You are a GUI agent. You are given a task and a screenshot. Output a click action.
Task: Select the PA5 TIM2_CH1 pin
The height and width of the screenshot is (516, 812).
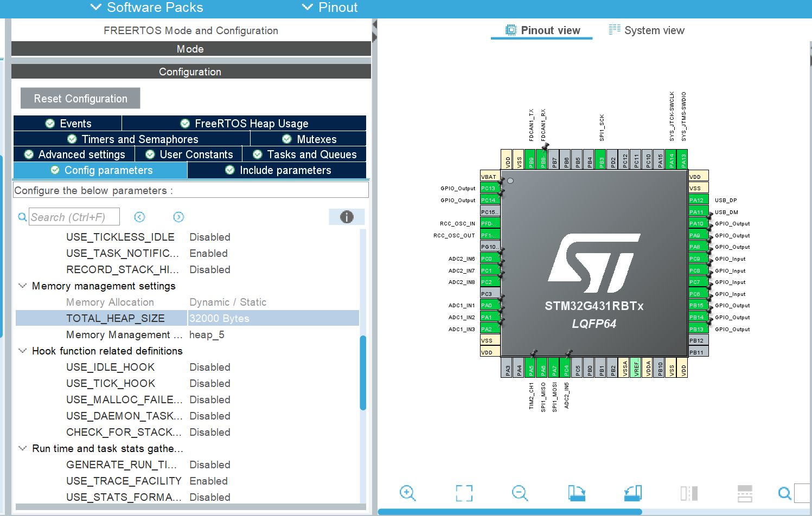531,367
